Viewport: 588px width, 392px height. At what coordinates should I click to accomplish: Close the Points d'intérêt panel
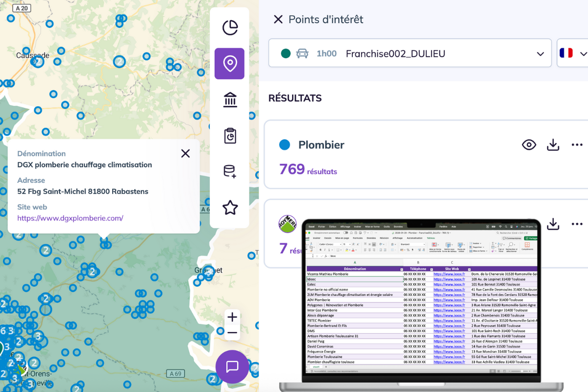(278, 20)
